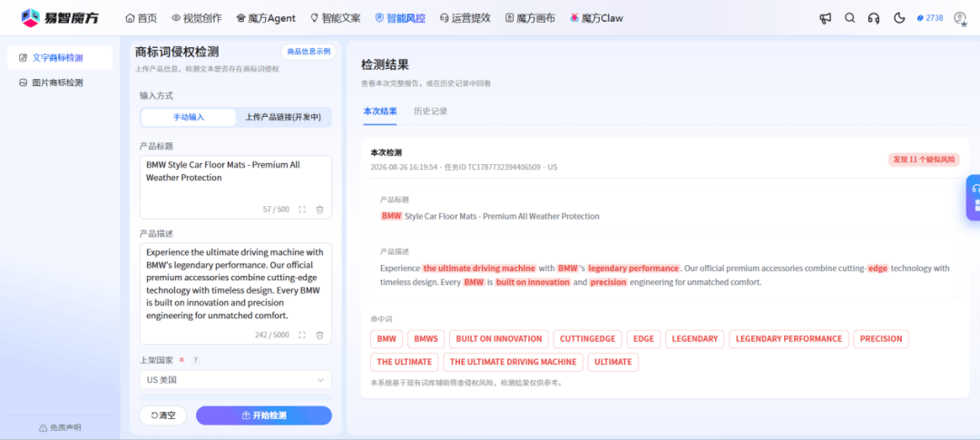The width and height of the screenshot is (980, 440).
Task: Click the 242 / 5000 character counter
Action: click(272, 335)
